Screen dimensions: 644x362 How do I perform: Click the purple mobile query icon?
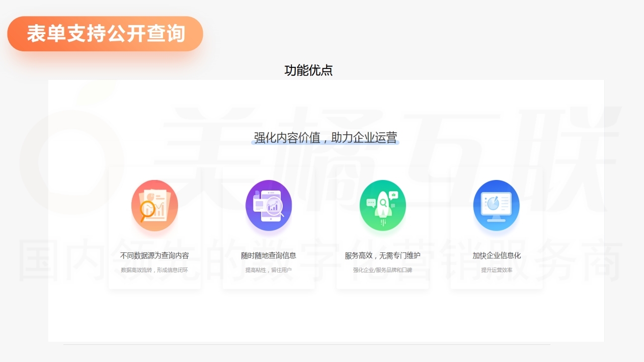point(269,205)
